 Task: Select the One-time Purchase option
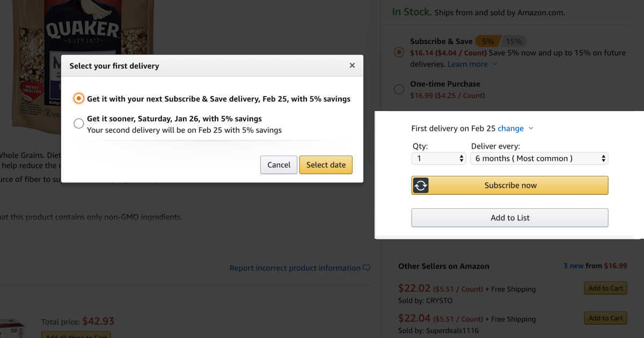coord(399,89)
